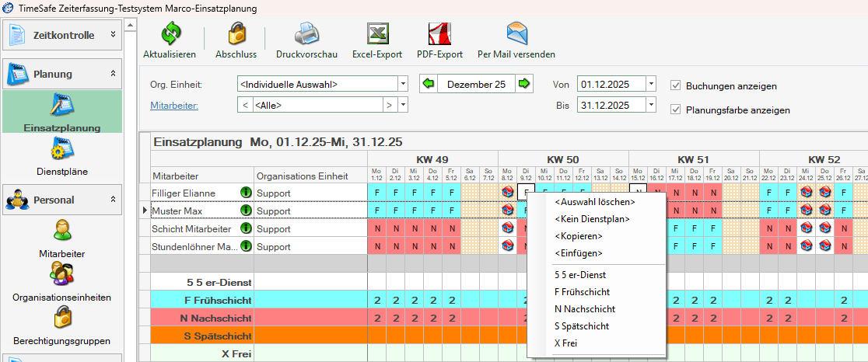Image resolution: width=868 pixels, height=362 pixels.
Task: Go to previous month with green arrow
Action: [x=428, y=84]
